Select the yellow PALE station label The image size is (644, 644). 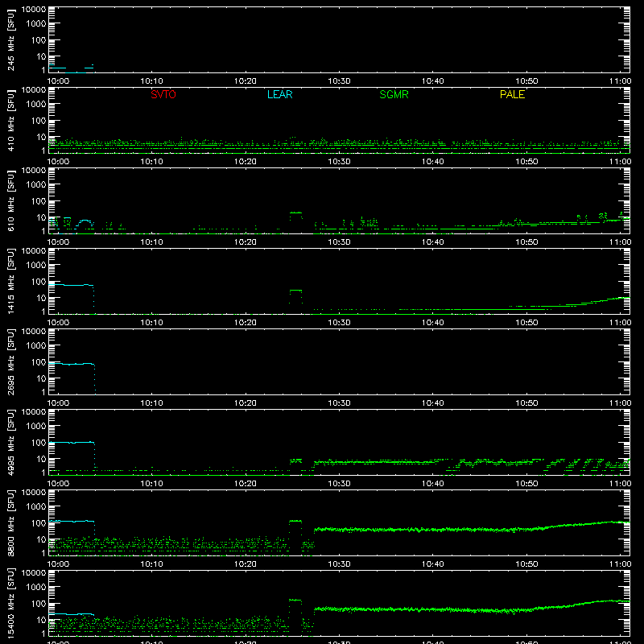click(x=512, y=94)
